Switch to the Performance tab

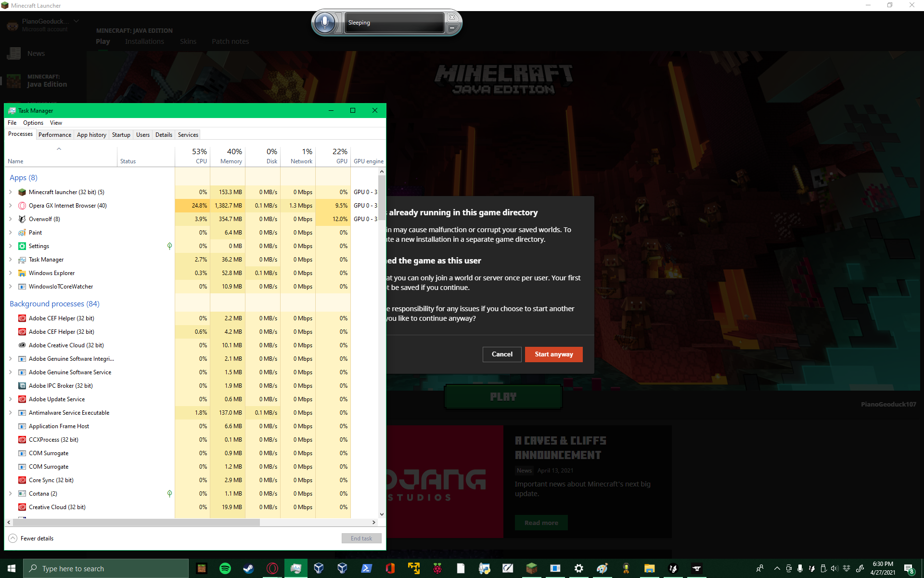pyautogui.click(x=55, y=135)
